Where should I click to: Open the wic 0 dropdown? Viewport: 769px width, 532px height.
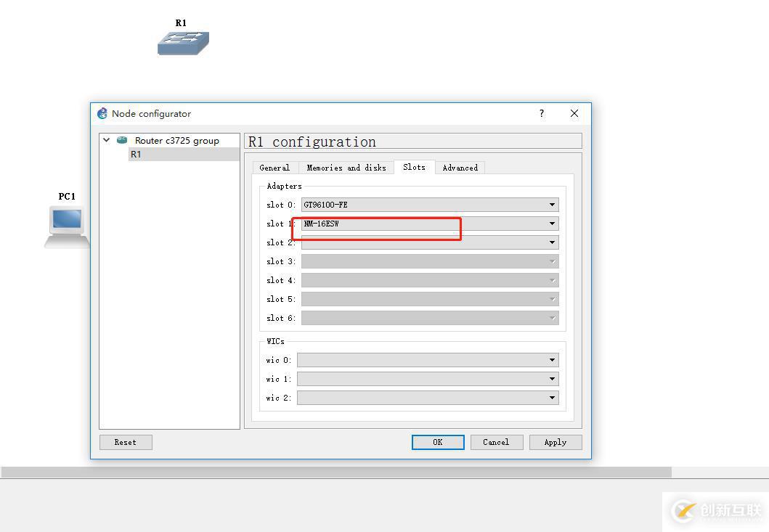click(428, 360)
